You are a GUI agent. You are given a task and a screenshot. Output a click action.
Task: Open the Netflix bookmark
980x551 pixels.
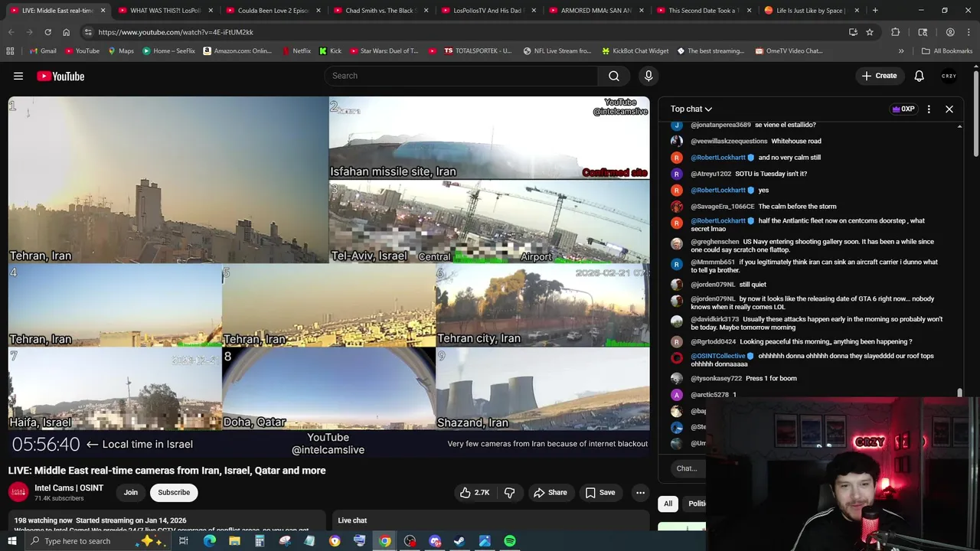[296, 51]
